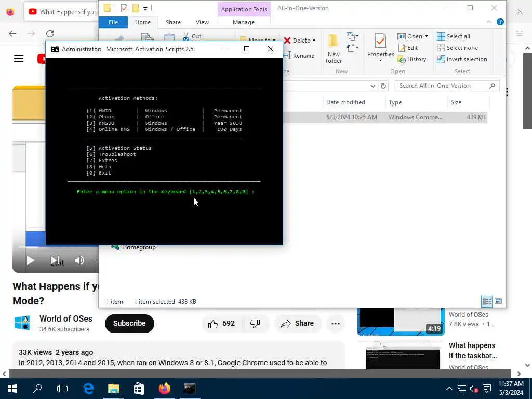The image size is (532, 399).
Task: Switch Explorer to large icons view
Action: click(498, 301)
